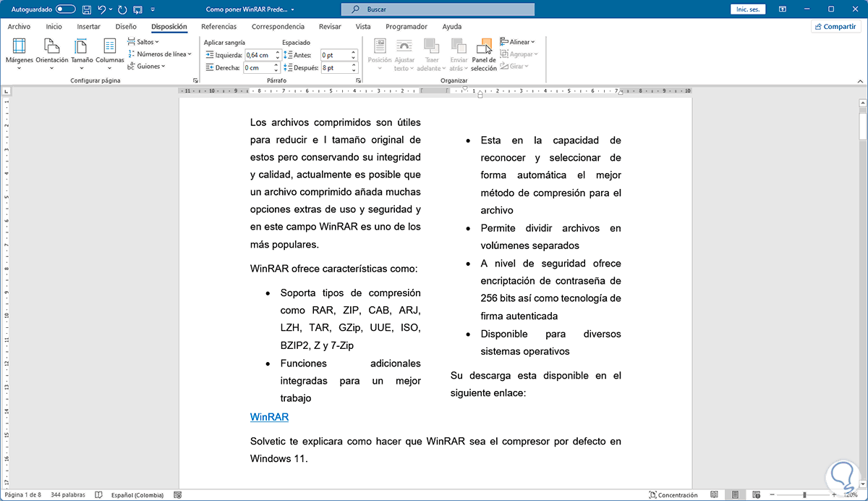Viewport: 868px width, 501px height.
Task: Switch to Web Layout view icon
Action: coord(757,495)
